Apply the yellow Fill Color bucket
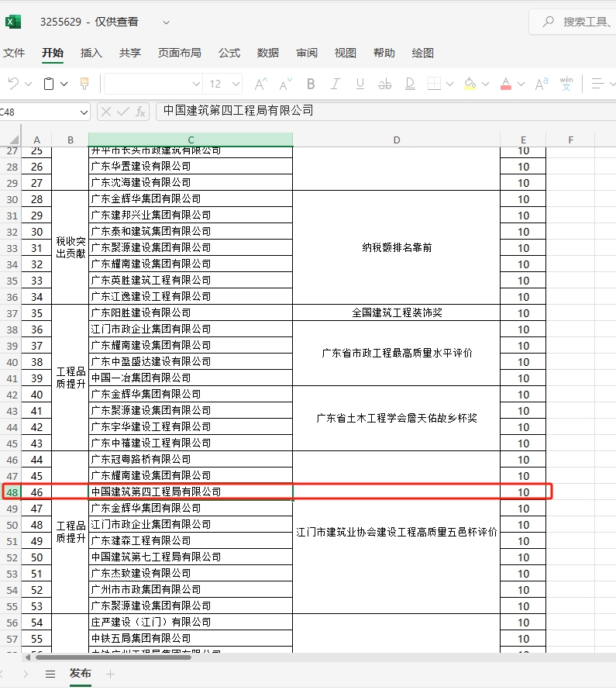Viewport: 616px width, 690px height. (470, 84)
